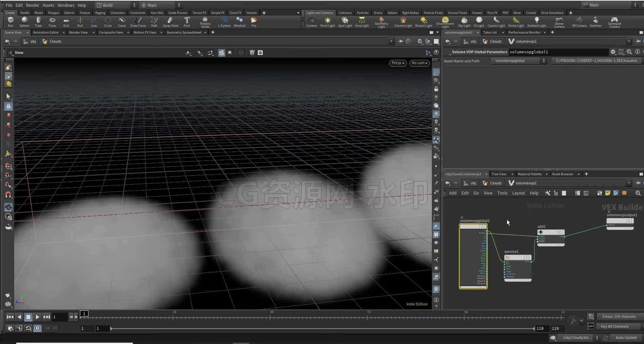The image size is (644, 344).
Task: Open the Persp view dropdown
Action: tap(398, 63)
